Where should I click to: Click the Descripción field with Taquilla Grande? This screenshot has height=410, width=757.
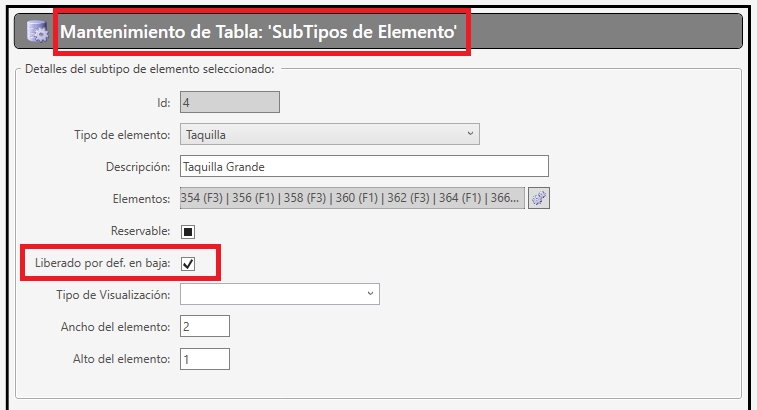364,166
